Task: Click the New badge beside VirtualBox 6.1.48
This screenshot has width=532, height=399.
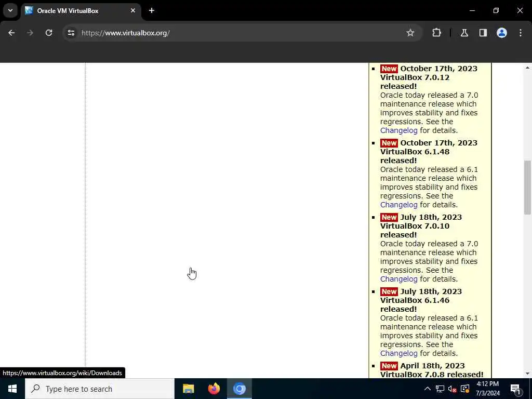Action: pos(389,143)
